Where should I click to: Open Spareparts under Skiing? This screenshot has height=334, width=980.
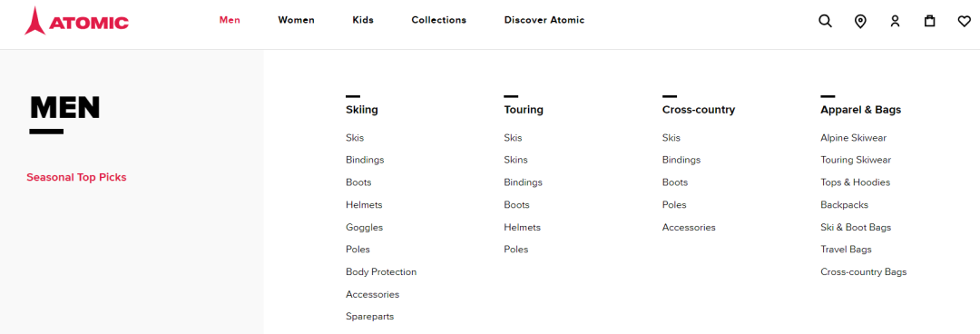(369, 317)
